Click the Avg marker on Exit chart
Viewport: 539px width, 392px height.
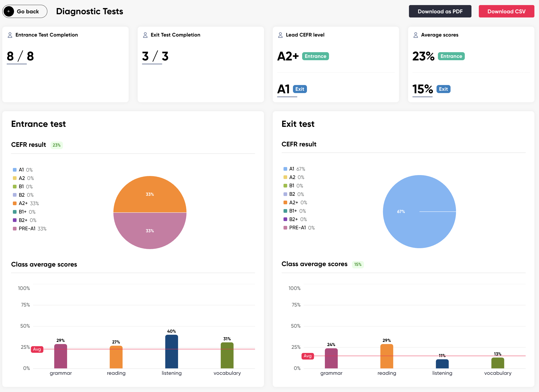[308, 356]
